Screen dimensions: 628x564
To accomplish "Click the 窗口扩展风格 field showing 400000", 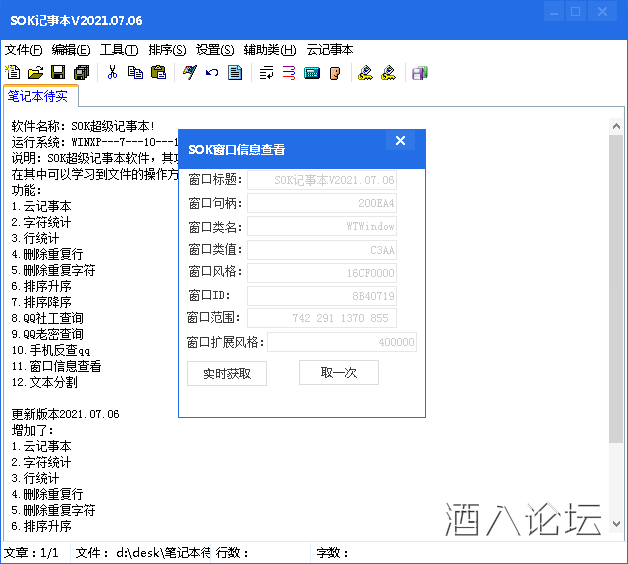I will tap(342, 342).
